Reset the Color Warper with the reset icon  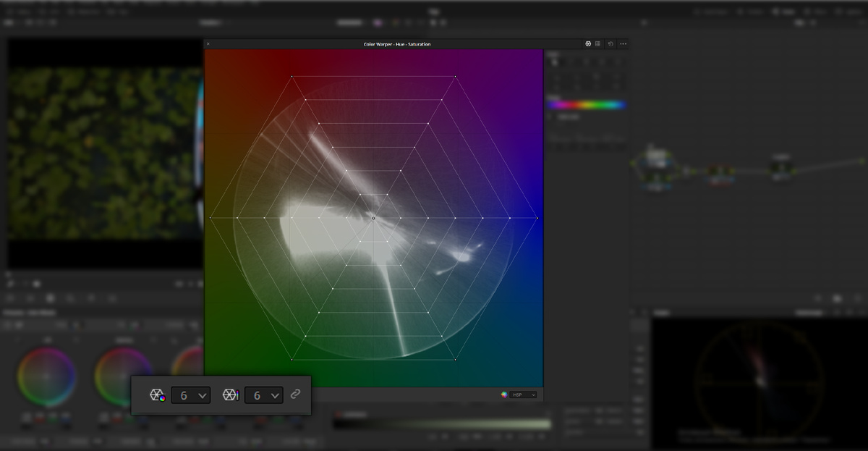point(610,44)
